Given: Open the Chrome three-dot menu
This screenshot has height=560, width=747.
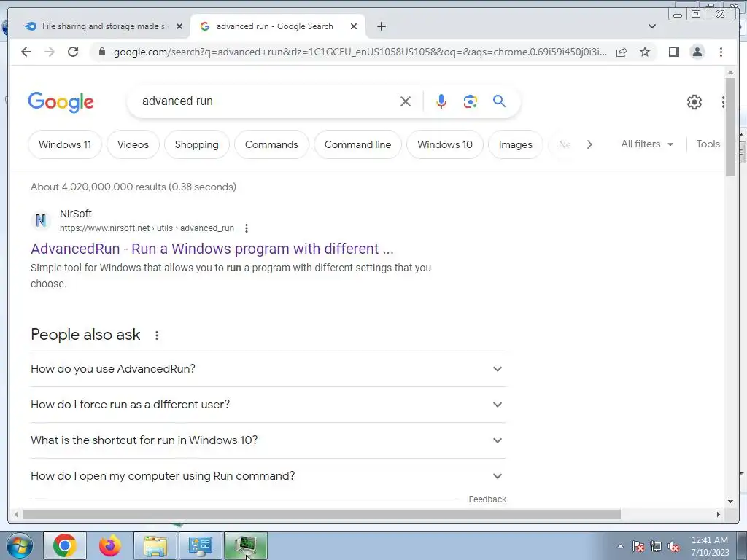Looking at the screenshot, I should [721, 52].
